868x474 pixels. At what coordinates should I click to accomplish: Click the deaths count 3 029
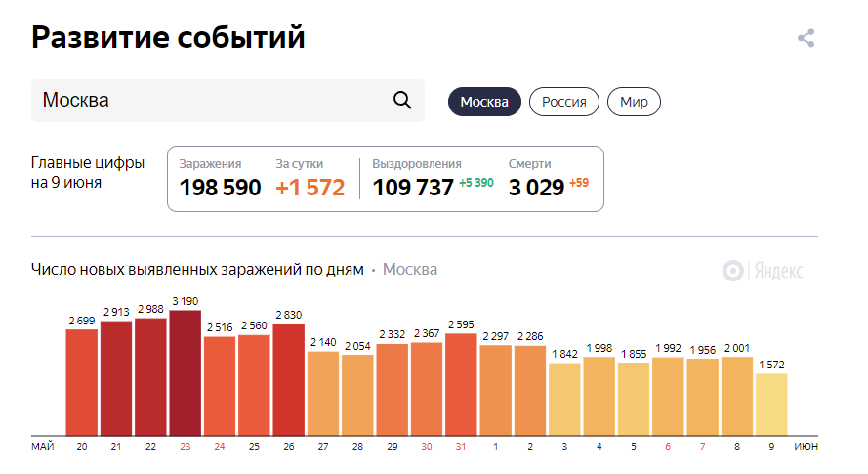pos(536,188)
